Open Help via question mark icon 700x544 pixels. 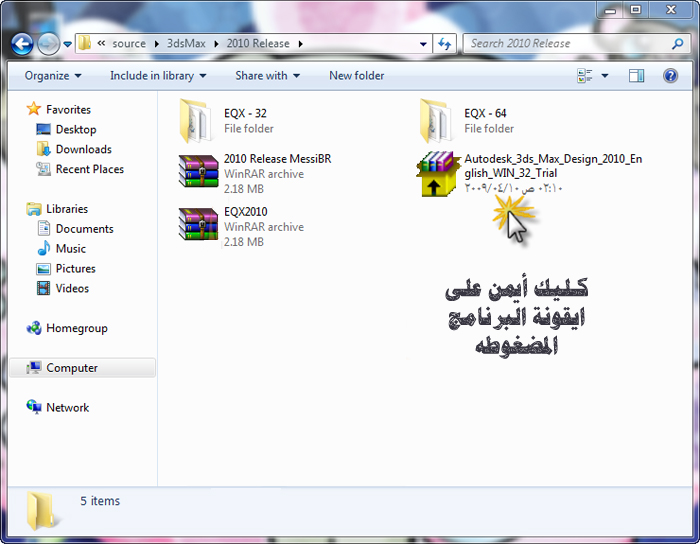pyautogui.click(x=670, y=75)
